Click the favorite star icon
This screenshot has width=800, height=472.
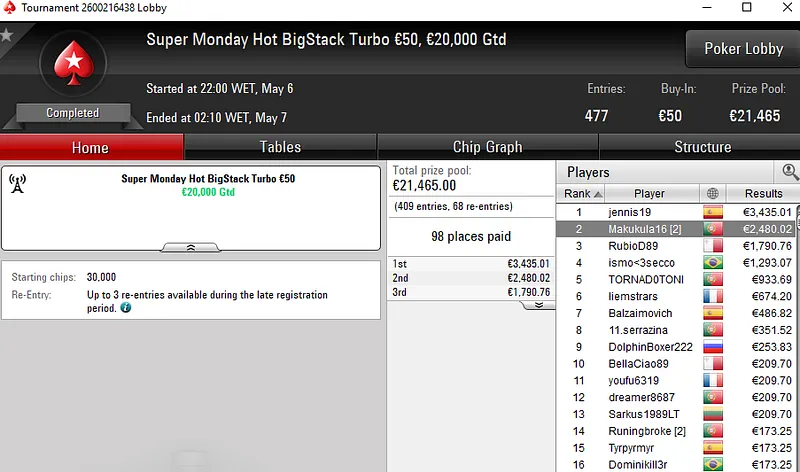point(7,36)
